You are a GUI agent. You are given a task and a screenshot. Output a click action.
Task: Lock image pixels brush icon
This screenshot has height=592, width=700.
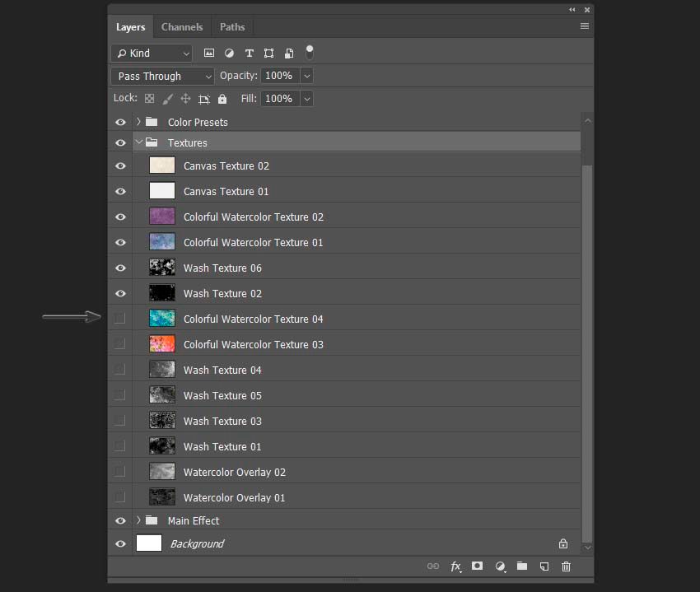coord(167,99)
